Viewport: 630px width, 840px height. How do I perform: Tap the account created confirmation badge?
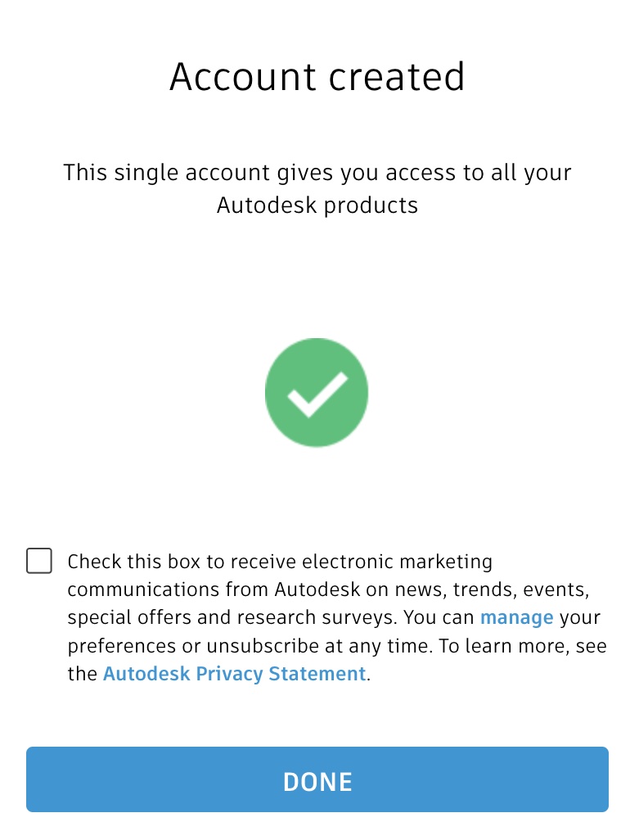pos(317,392)
